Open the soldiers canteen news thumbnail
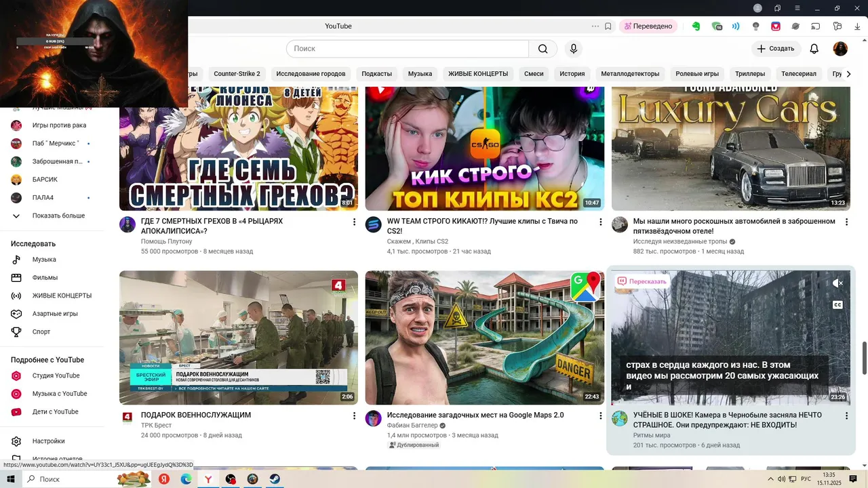The width and height of the screenshot is (868, 488). click(239, 338)
